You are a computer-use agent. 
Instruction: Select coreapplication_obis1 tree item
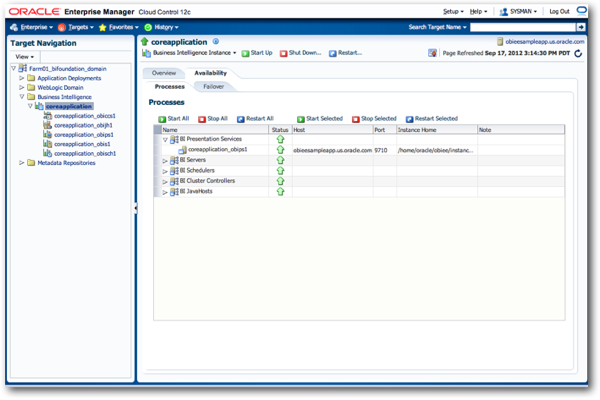coord(82,144)
